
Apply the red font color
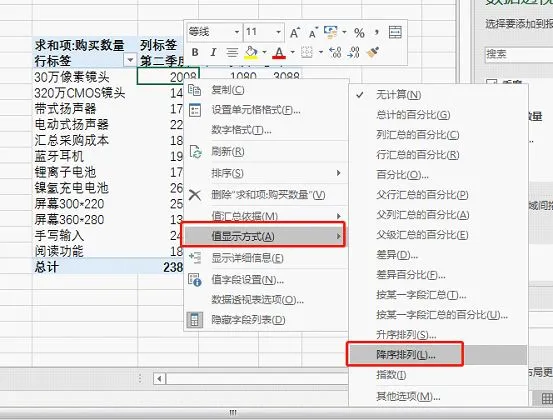coord(279,53)
